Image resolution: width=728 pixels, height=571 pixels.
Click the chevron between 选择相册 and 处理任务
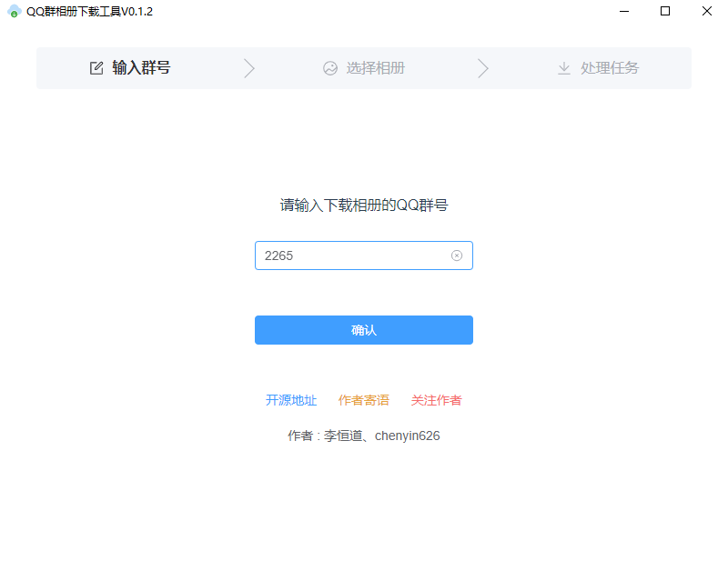click(483, 67)
